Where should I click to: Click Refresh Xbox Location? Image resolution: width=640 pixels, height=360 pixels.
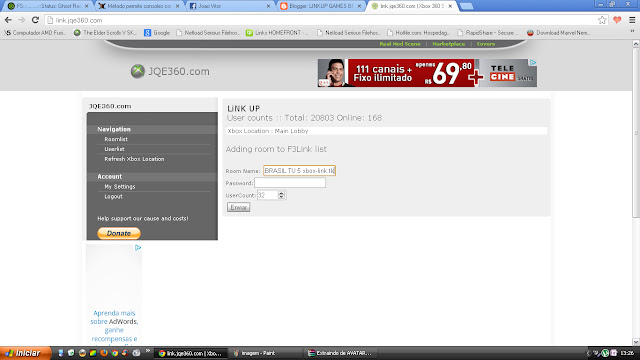click(x=134, y=159)
